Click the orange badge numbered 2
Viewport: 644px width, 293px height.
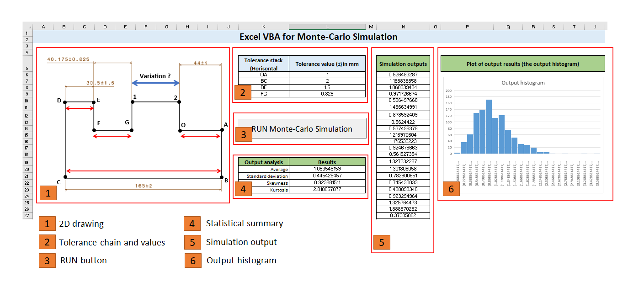(x=244, y=91)
